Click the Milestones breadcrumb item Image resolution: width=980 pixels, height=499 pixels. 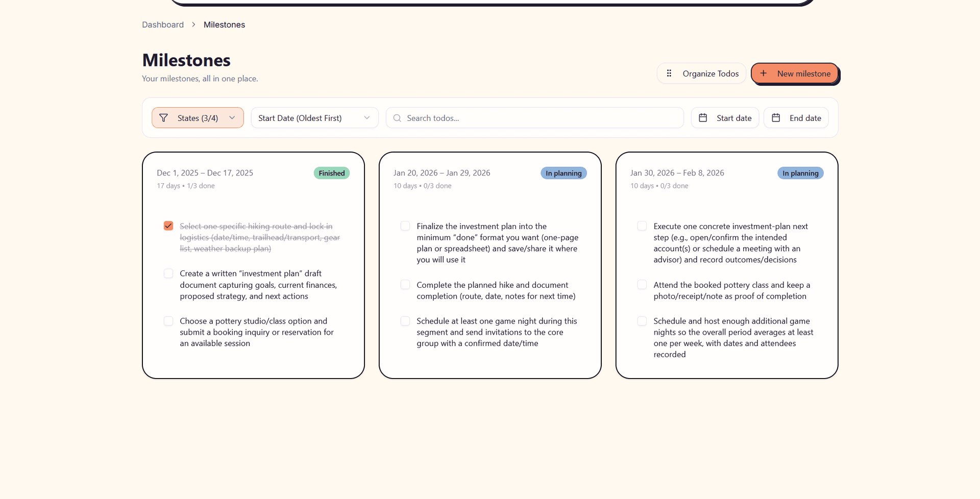point(224,24)
